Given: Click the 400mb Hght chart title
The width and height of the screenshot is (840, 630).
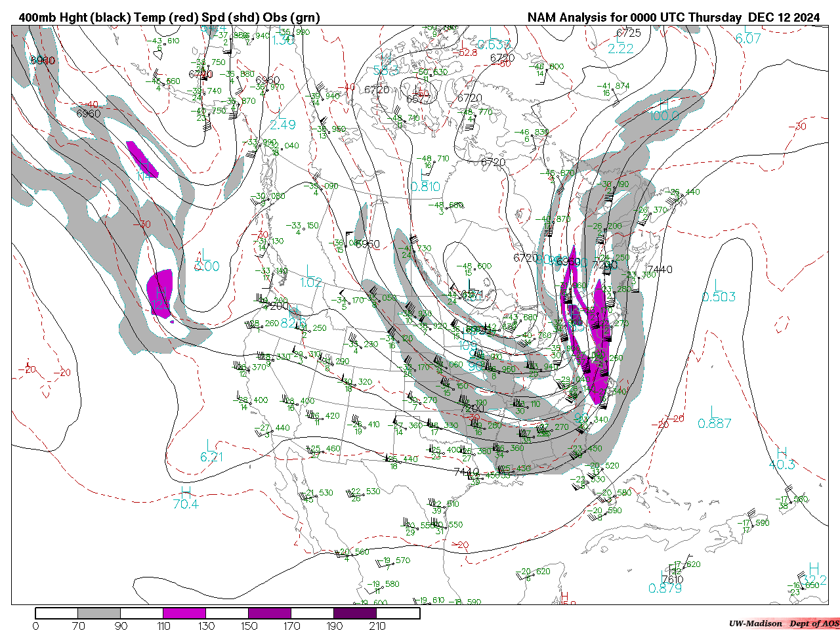Looking at the screenshot, I should point(169,18).
